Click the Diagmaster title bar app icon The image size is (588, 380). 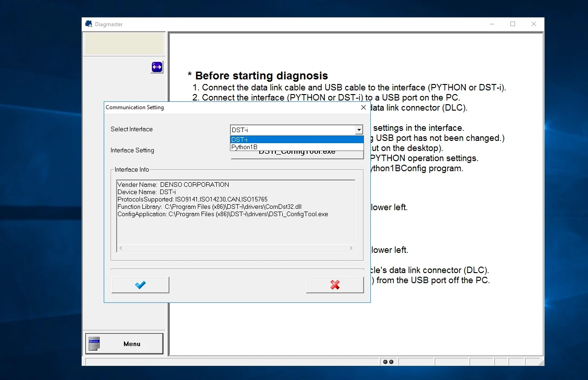(89, 24)
